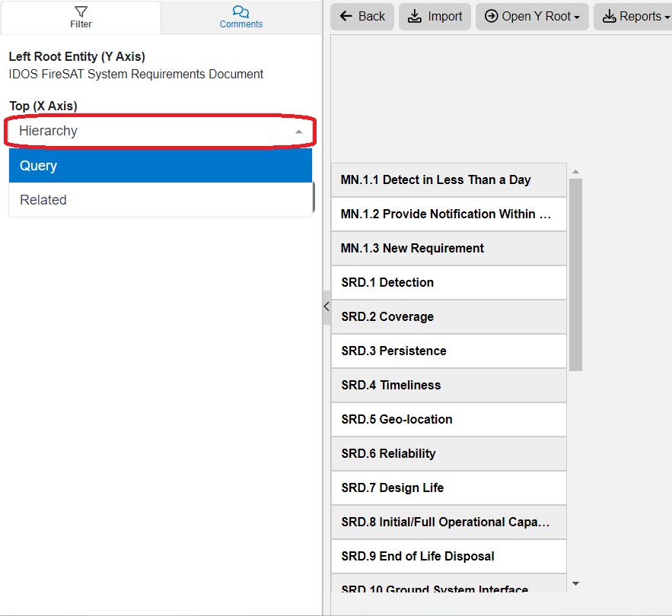
Task: Choose the Related option in list
Action: click(x=160, y=200)
